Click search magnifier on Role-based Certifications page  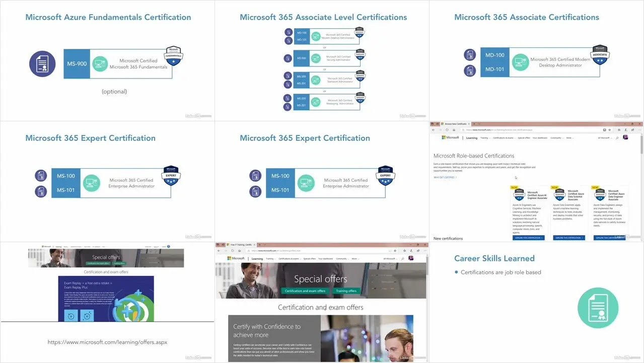[x=617, y=138]
